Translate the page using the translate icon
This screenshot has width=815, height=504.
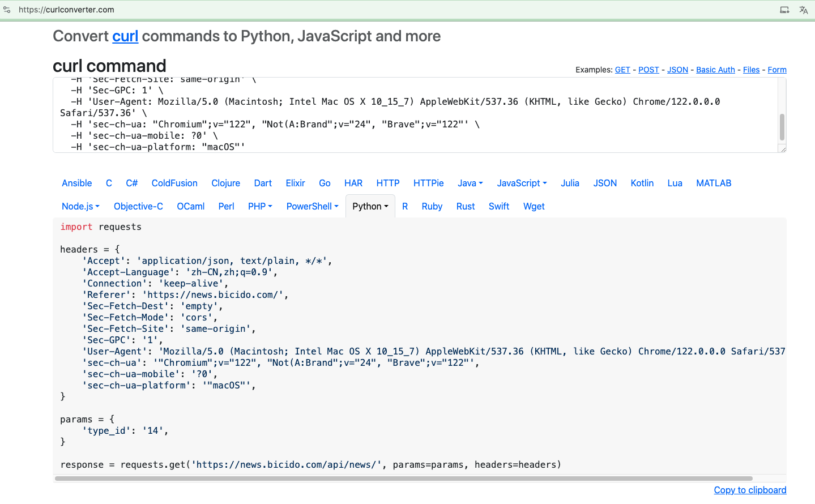(x=804, y=10)
